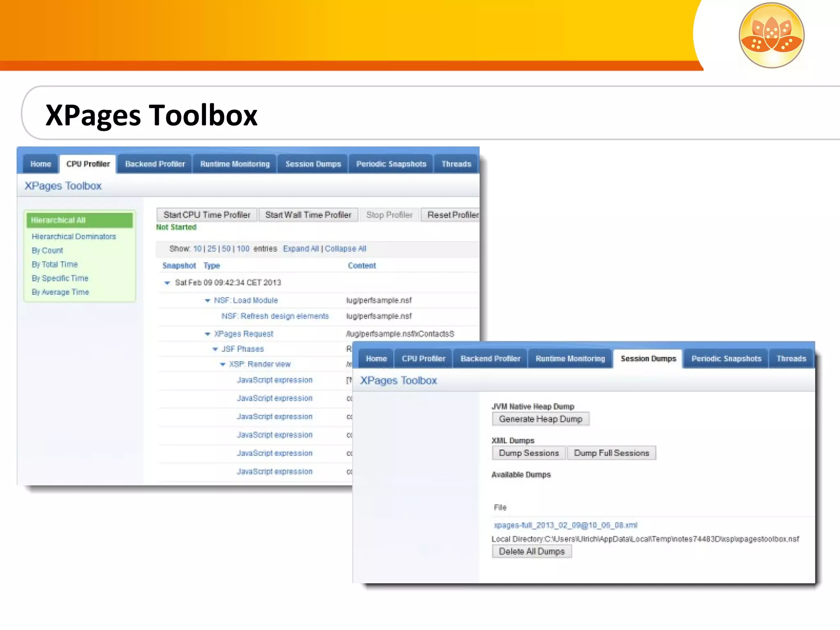This screenshot has width=840, height=630.
Task: Open the NSF: Load Module entry
Action: (246, 301)
